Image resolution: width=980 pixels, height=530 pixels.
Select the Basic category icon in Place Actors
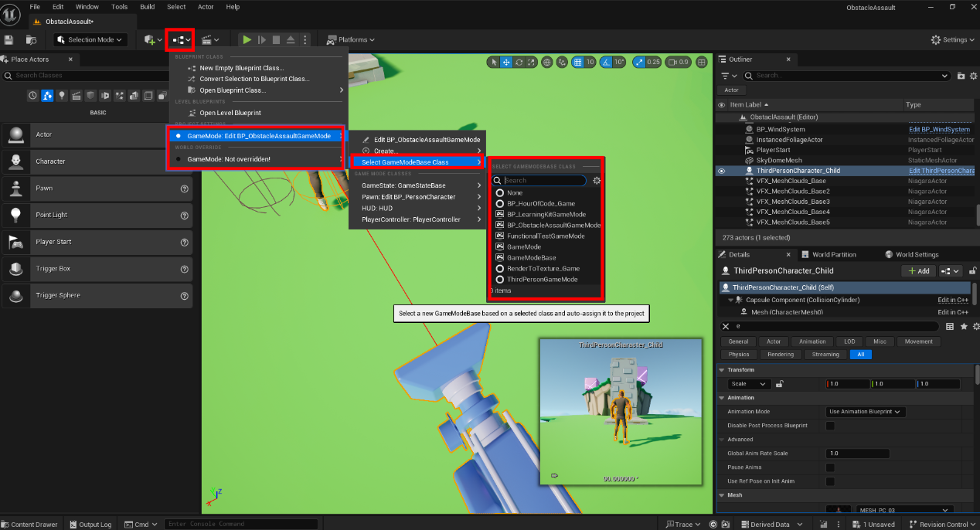tap(47, 96)
